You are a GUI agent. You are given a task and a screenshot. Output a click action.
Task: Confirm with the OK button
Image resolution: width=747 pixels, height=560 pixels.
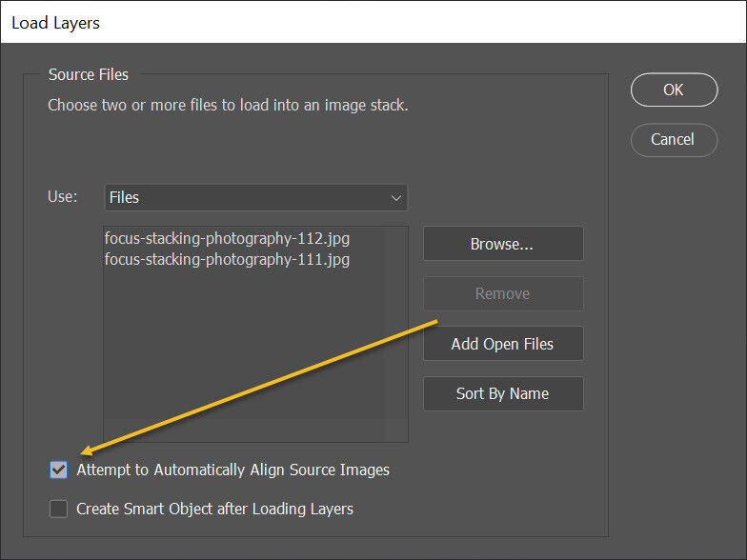674,90
